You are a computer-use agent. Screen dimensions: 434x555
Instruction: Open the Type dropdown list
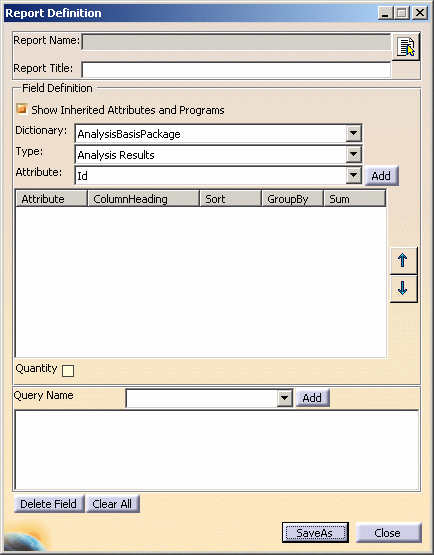pos(353,154)
